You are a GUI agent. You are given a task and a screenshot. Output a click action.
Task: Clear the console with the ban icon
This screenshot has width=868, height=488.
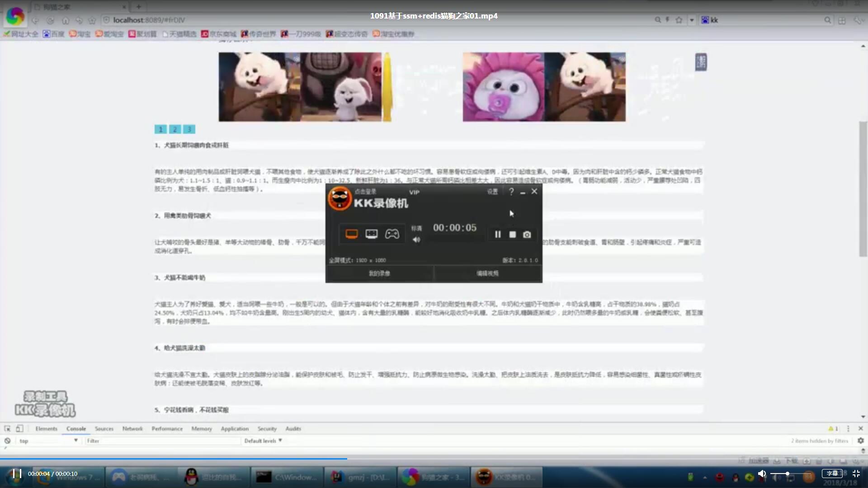(7, 441)
